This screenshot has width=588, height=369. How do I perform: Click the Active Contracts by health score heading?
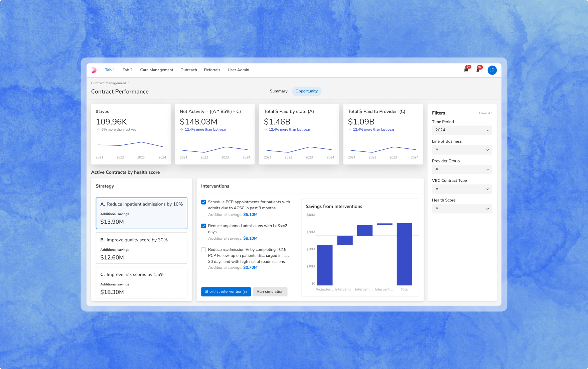(125, 172)
